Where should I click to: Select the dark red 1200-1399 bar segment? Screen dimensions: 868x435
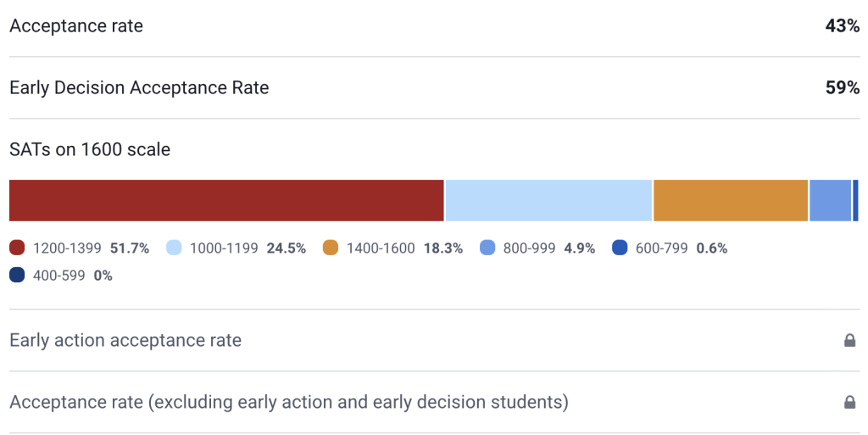[226, 201]
